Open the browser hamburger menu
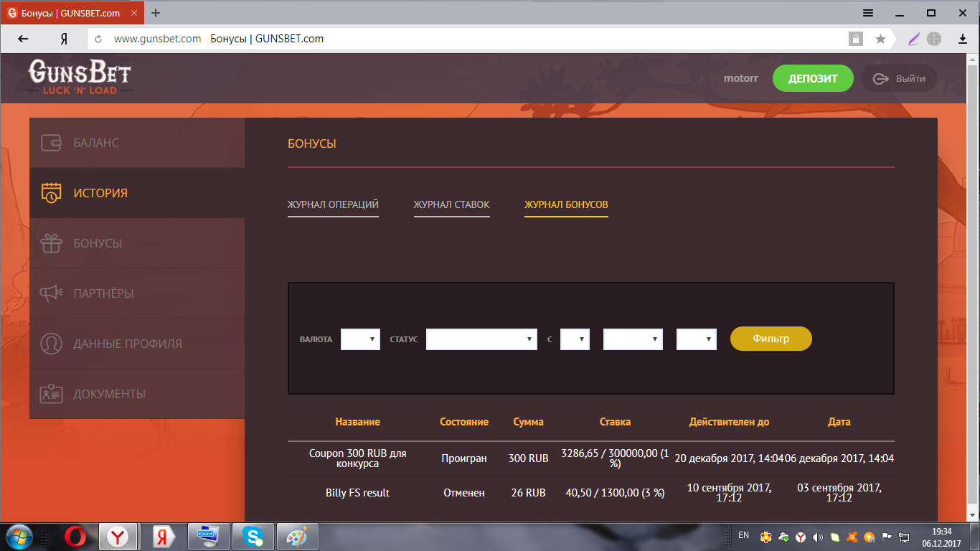Image resolution: width=980 pixels, height=551 pixels. click(868, 13)
